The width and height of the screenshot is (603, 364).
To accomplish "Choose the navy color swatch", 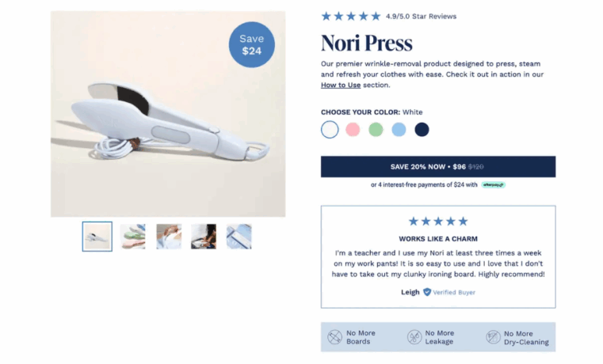I will [422, 130].
